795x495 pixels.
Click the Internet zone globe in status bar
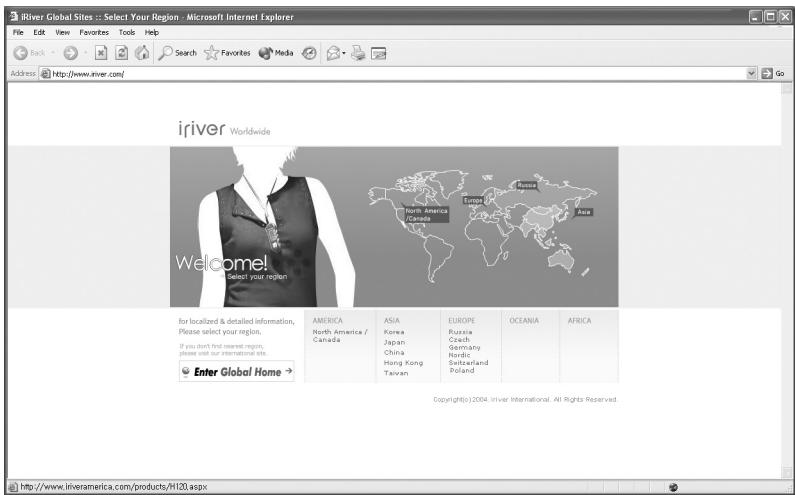pyautogui.click(x=673, y=487)
